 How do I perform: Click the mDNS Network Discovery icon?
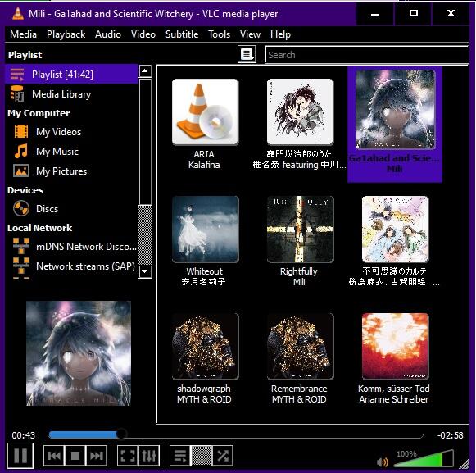click(x=21, y=246)
